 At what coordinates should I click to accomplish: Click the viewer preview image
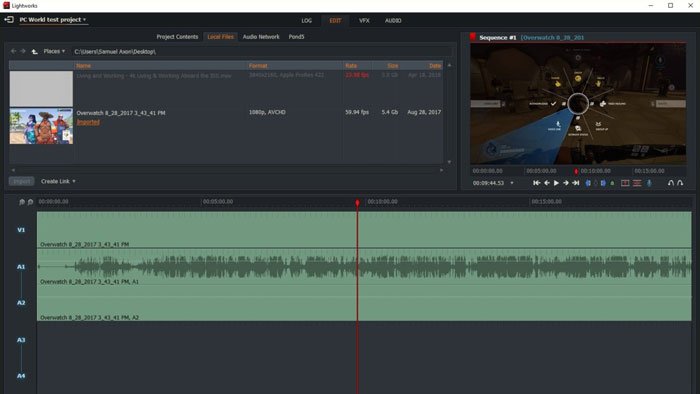(x=578, y=104)
